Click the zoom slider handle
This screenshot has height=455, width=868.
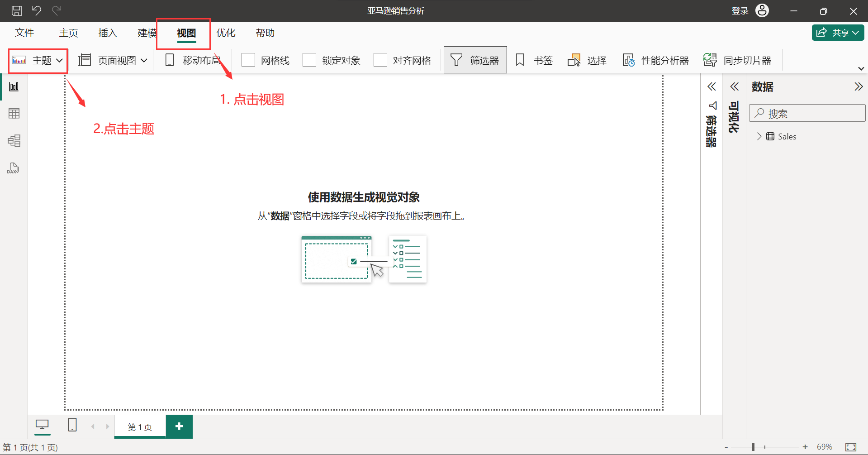point(753,447)
